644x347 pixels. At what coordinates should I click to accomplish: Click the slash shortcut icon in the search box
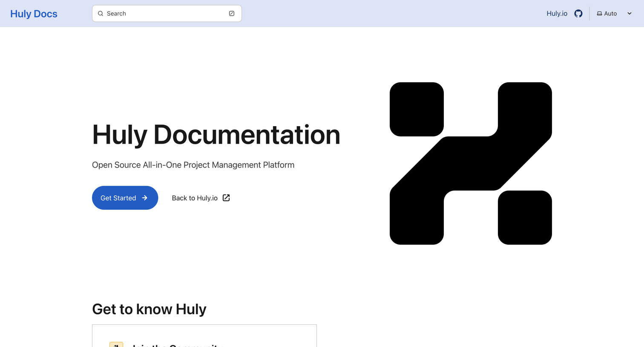click(x=232, y=14)
